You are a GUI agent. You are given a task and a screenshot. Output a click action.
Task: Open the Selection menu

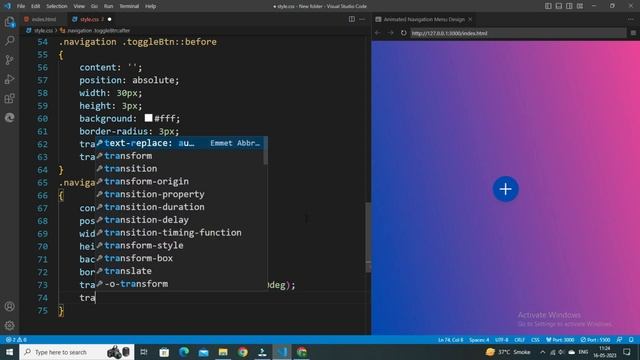coord(57,6)
